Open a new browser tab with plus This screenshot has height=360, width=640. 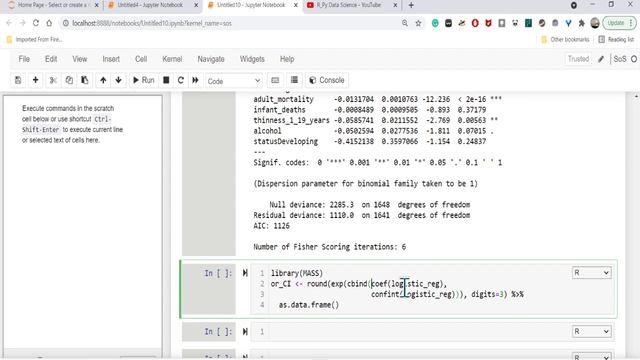(x=411, y=5)
